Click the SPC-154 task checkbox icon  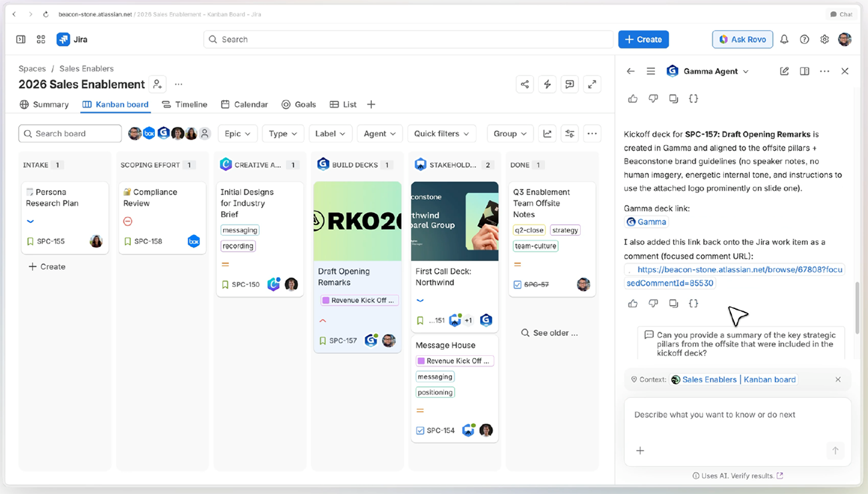pos(420,431)
